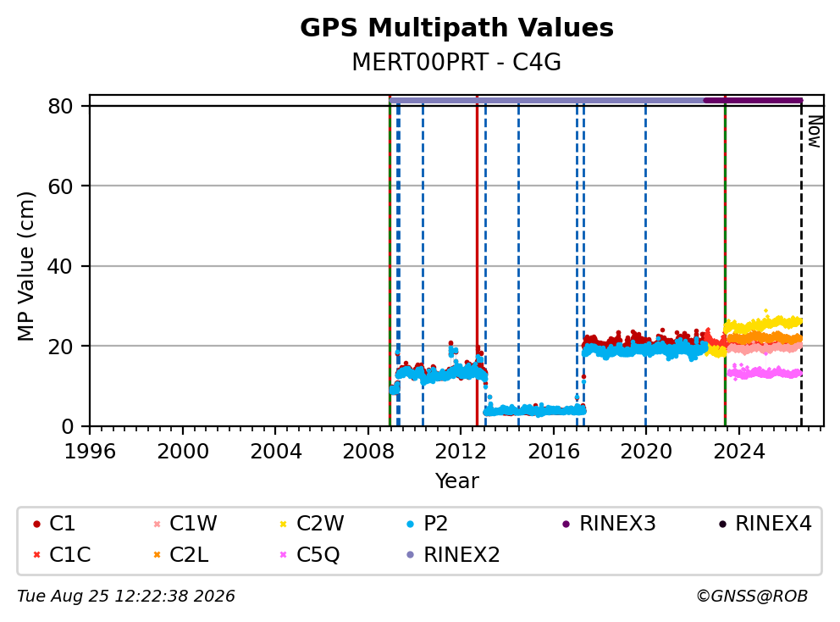840x622 pixels.
Task: Click the pink C5Q data cluster
Action: (x=764, y=372)
